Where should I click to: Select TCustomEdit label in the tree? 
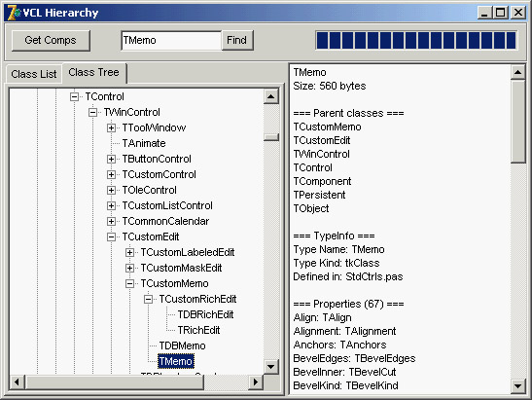click(151, 237)
